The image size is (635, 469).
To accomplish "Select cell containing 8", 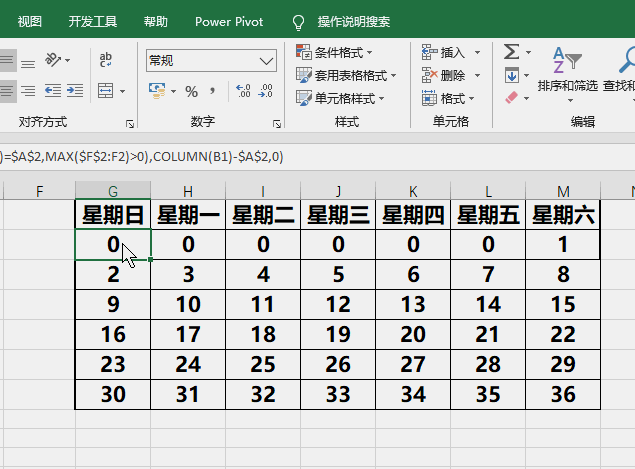I will click(x=563, y=275).
